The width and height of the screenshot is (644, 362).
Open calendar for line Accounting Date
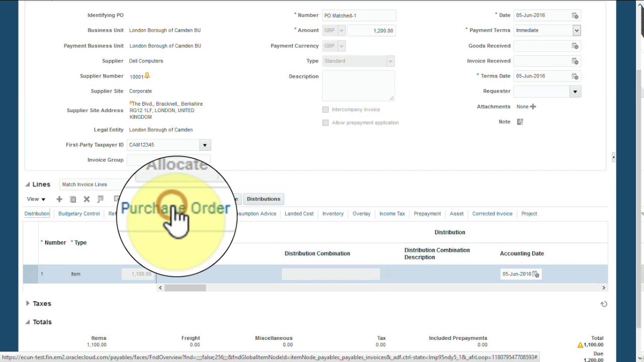[x=536, y=274]
